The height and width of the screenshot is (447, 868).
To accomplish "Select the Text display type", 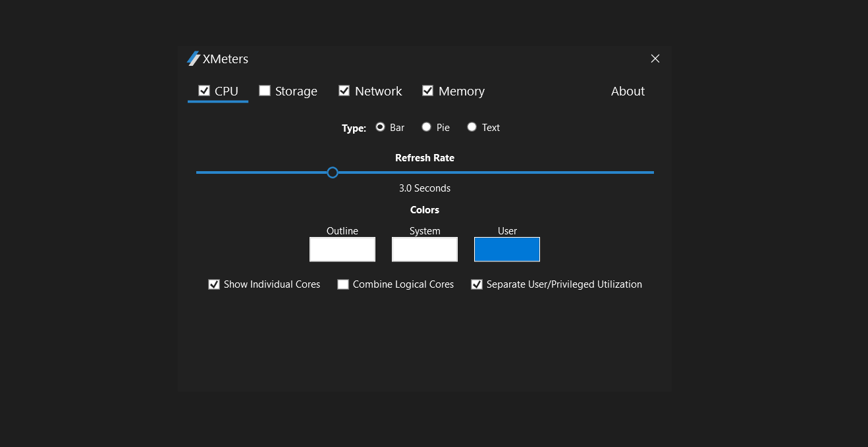I will click(472, 127).
